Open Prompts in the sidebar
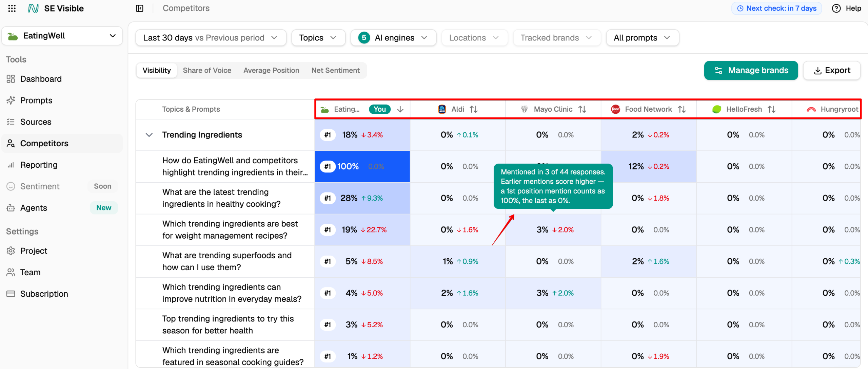Screen dimensions: 868x369 [62, 100]
